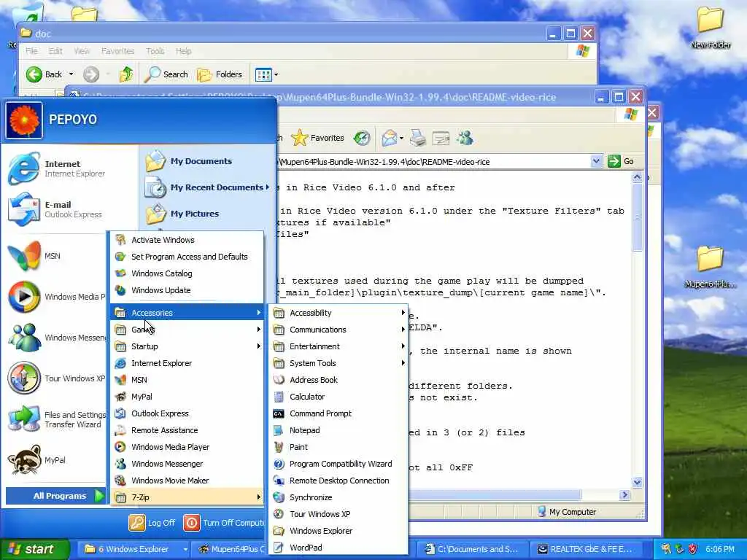Viewport: 747px width, 560px height.
Task: Click the horizontal scrollbar right arrow in README
Action: click(624, 495)
